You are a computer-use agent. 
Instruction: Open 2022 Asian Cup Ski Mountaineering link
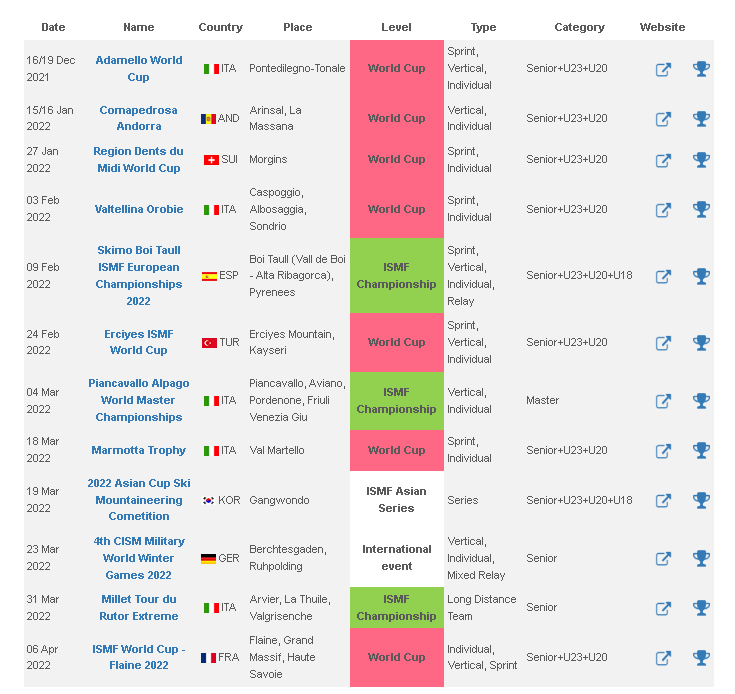coord(139,500)
